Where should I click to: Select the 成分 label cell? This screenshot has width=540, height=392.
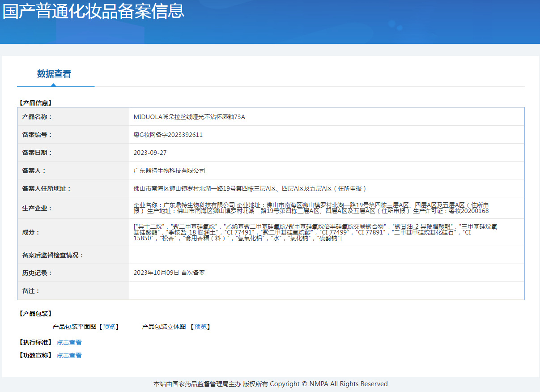click(73, 232)
